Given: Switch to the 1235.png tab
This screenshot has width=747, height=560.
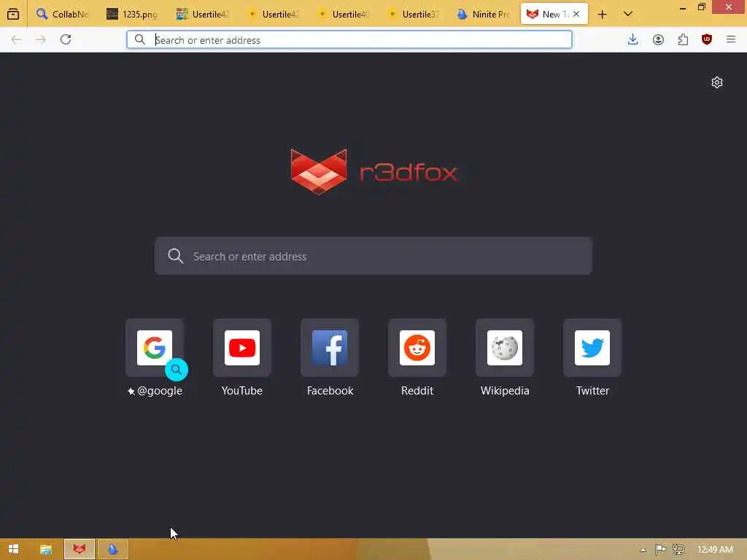Looking at the screenshot, I should click(133, 15).
